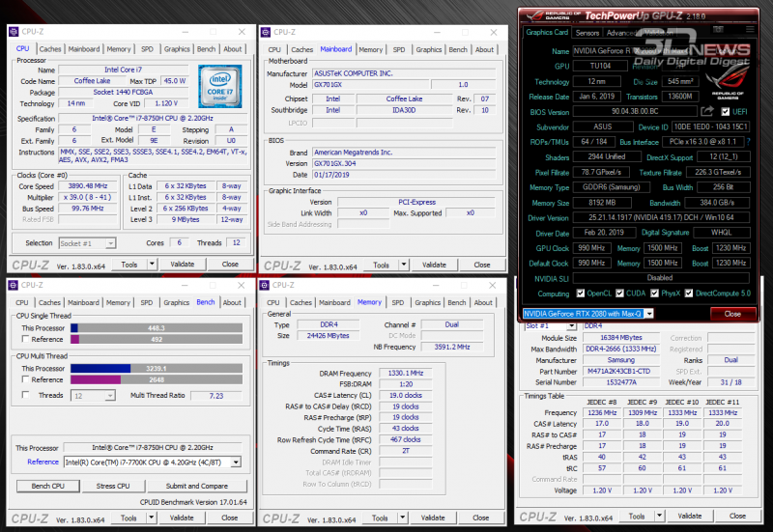Image resolution: width=773 pixels, height=532 pixels.
Task: Switch to the Sensors tab in GPU-Z
Action: tap(587, 33)
